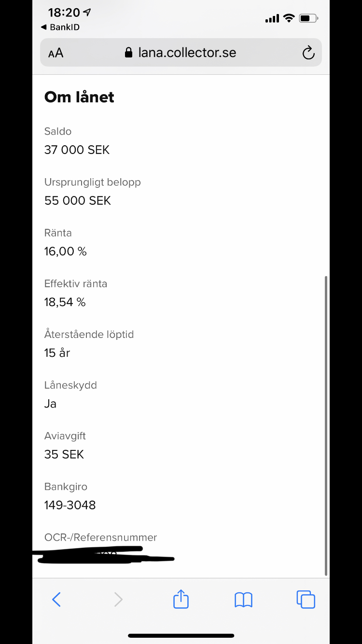
Task: Reload the page with refresh icon
Action: 308,53
